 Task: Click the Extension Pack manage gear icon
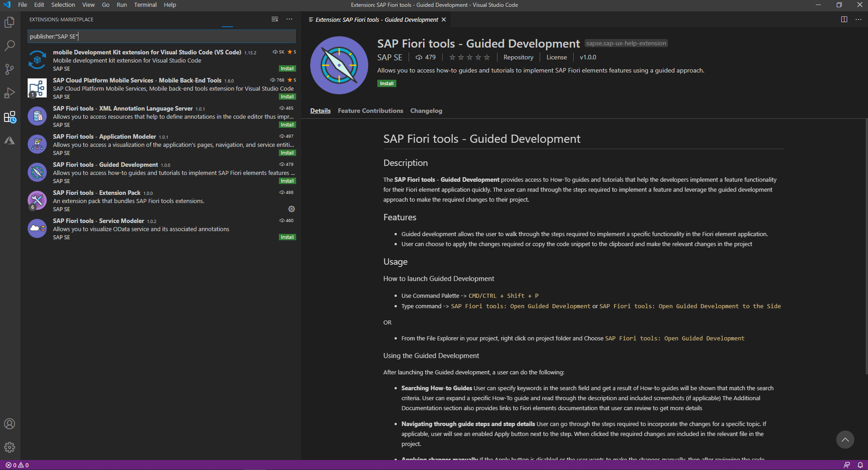tap(292, 209)
